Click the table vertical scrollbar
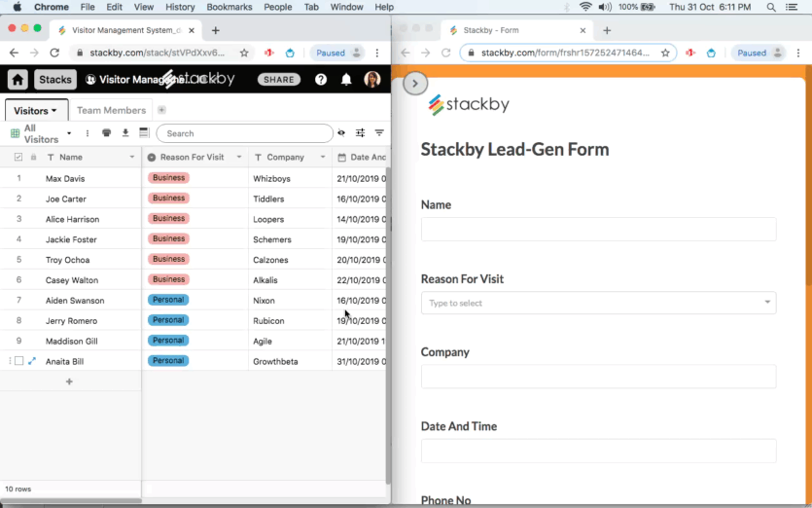The image size is (812, 508). (x=388, y=325)
